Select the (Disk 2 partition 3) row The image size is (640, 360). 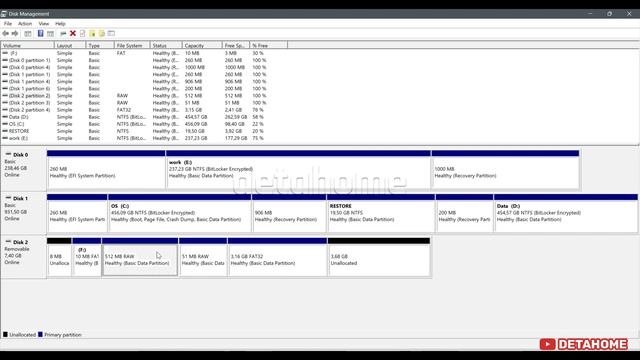point(135,103)
